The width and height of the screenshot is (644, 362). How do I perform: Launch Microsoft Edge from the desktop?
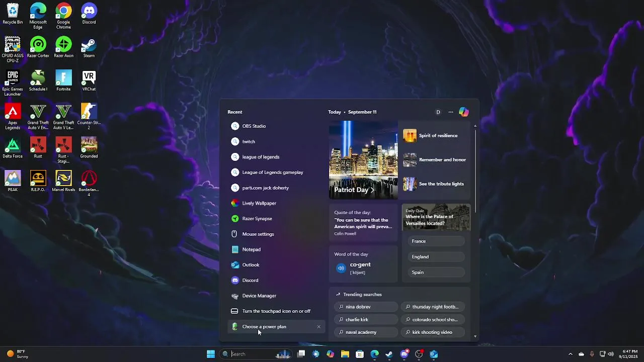pyautogui.click(x=38, y=16)
